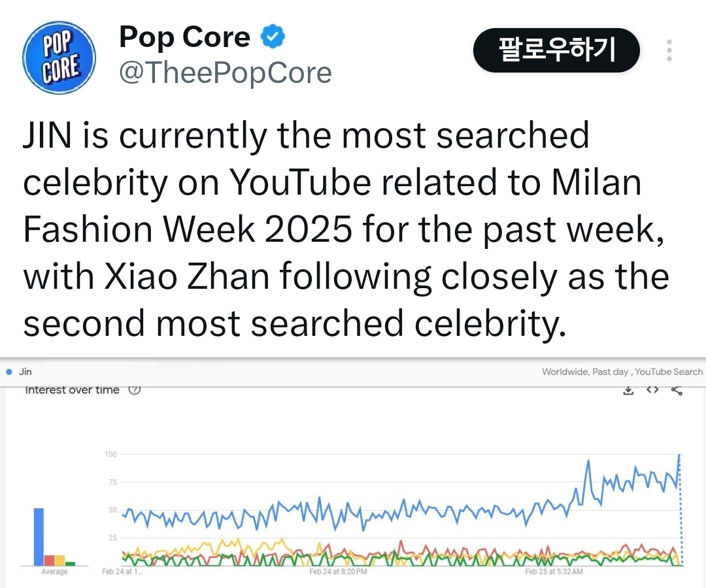Click the blue dot beside Jin
This screenshot has height=588, width=706.
[x=8, y=372]
